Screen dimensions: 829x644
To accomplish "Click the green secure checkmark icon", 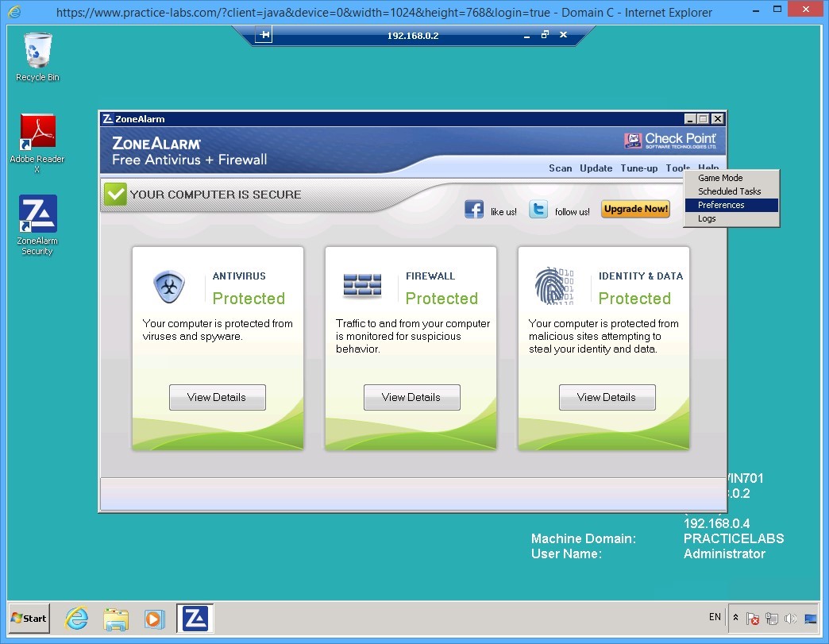I will click(115, 193).
